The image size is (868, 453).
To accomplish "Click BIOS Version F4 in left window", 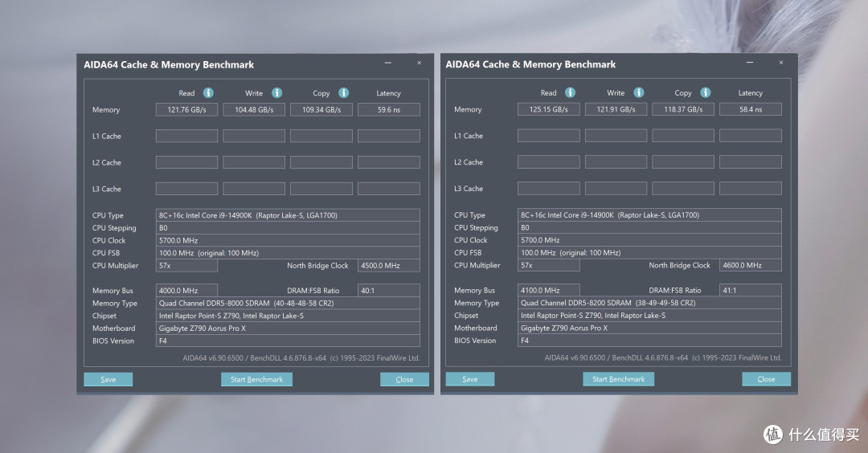I will click(288, 341).
